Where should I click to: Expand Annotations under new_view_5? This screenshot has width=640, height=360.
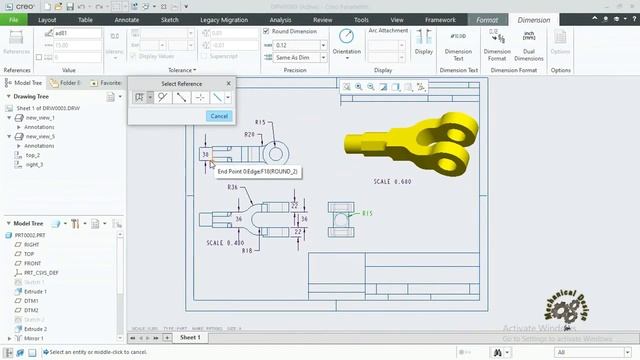(19, 146)
